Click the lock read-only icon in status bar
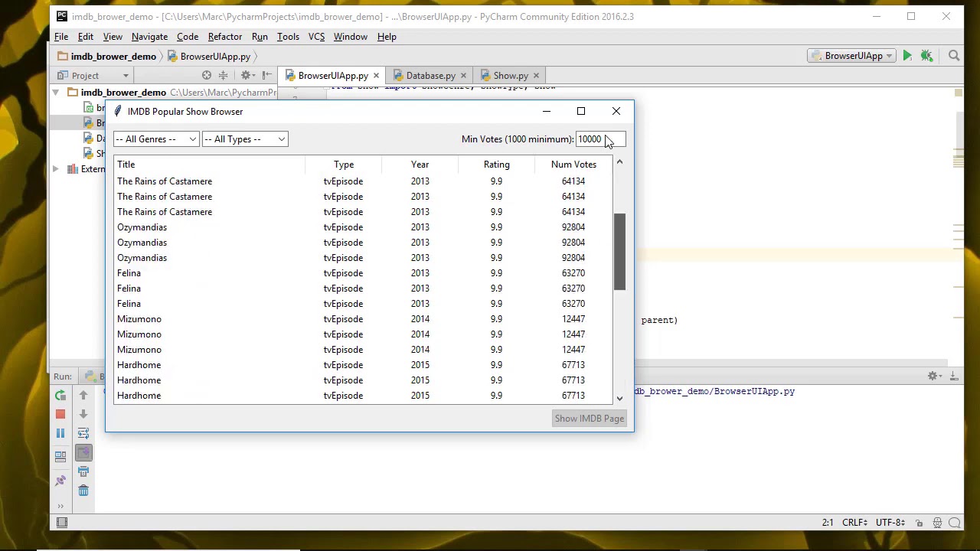The image size is (980, 551). tap(919, 523)
